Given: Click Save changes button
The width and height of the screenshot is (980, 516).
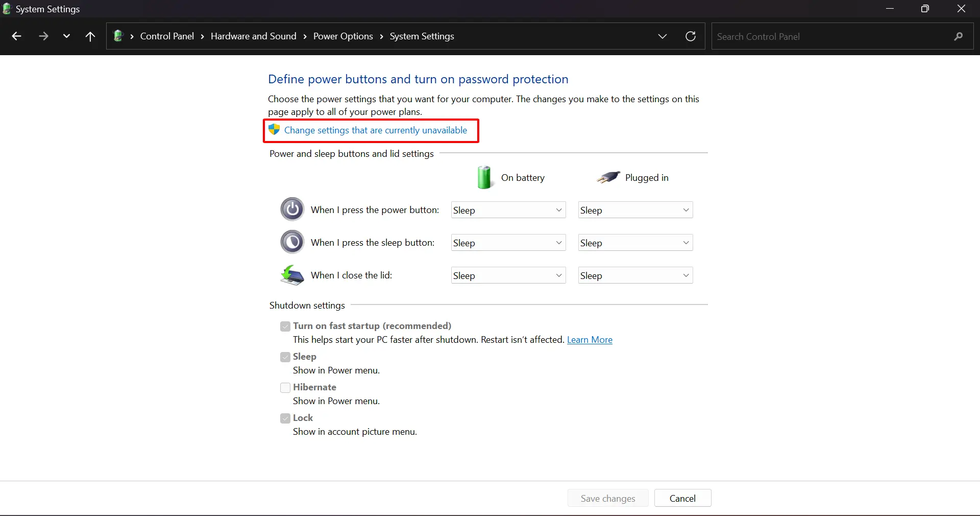Looking at the screenshot, I should point(608,498).
